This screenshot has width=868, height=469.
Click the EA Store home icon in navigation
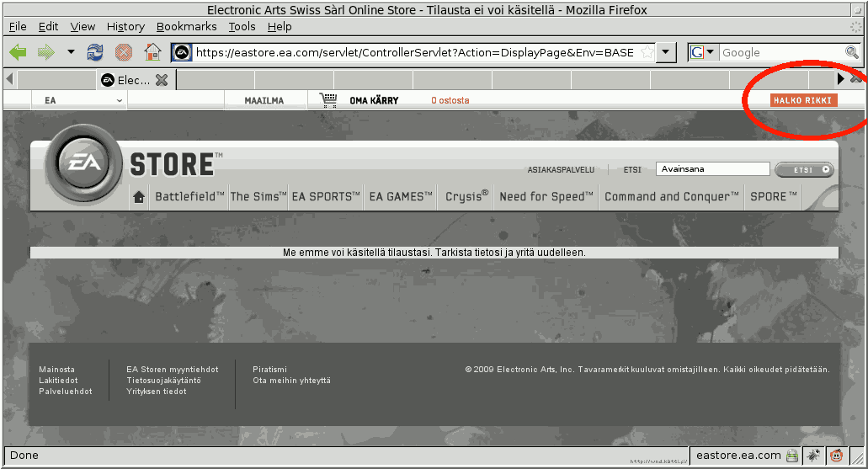pos(139,197)
